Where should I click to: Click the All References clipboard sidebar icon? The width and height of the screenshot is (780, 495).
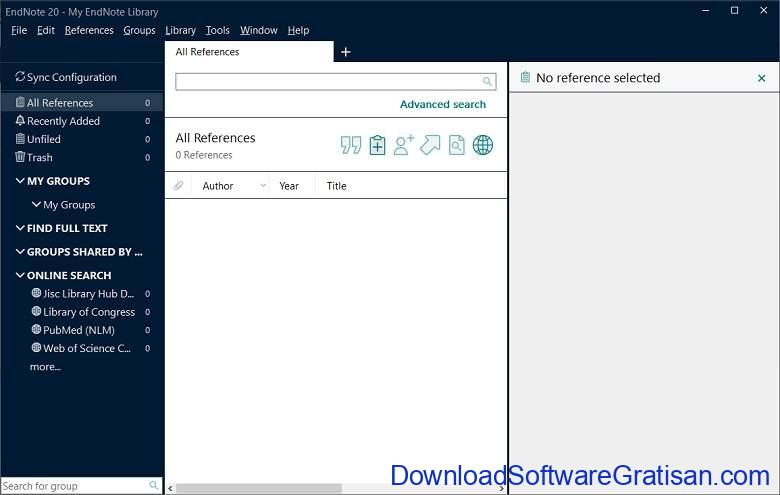pos(20,102)
